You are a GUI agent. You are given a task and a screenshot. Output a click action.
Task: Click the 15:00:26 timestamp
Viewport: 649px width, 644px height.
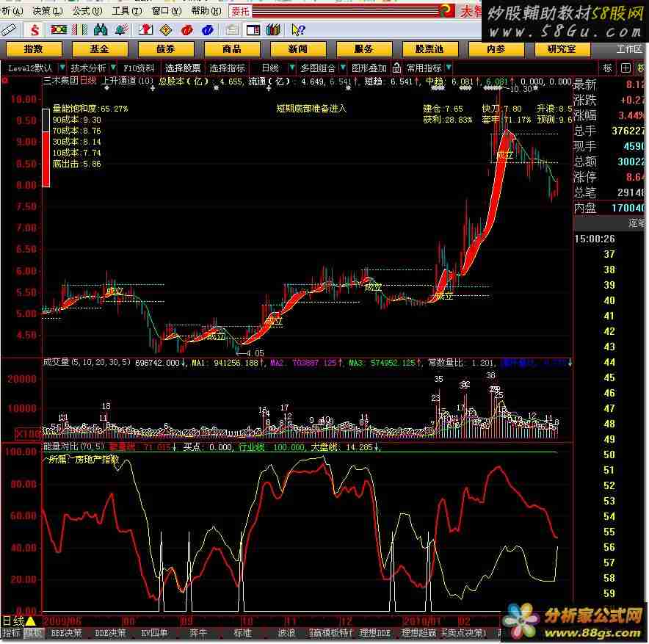point(595,239)
